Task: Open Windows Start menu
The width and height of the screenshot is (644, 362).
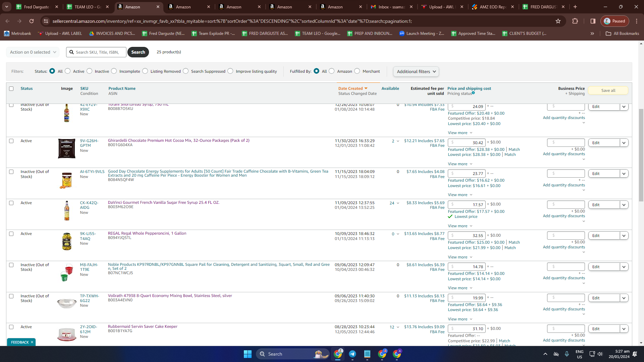Action: 248,354
